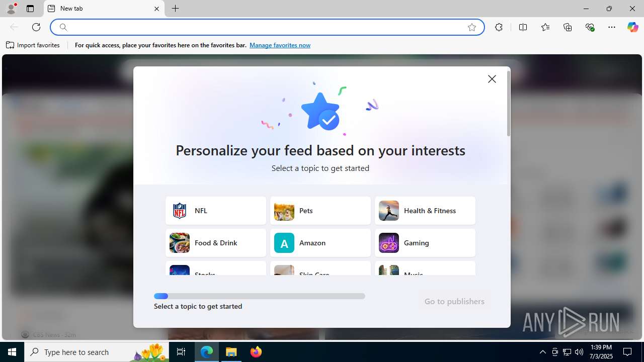Select the Food & Drink topic
This screenshot has height=362, width=644.
(x=216, y=243)
